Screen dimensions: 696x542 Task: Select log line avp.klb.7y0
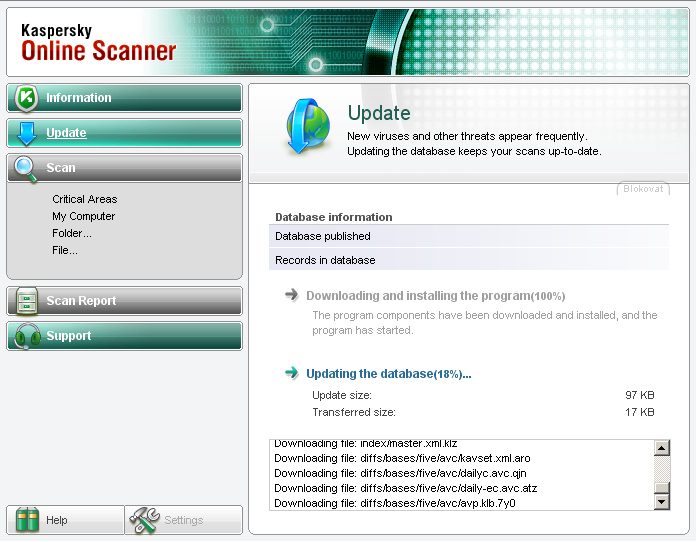tap(395, 503)
